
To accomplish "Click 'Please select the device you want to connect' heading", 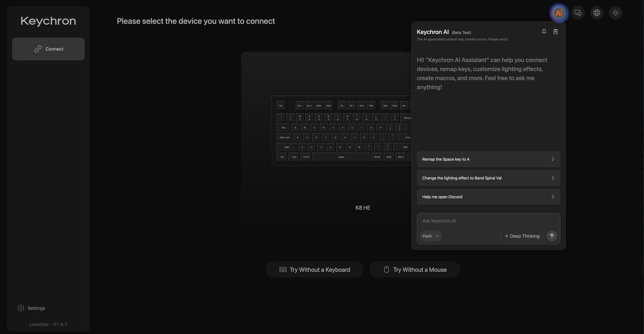I will coord(196,21).
